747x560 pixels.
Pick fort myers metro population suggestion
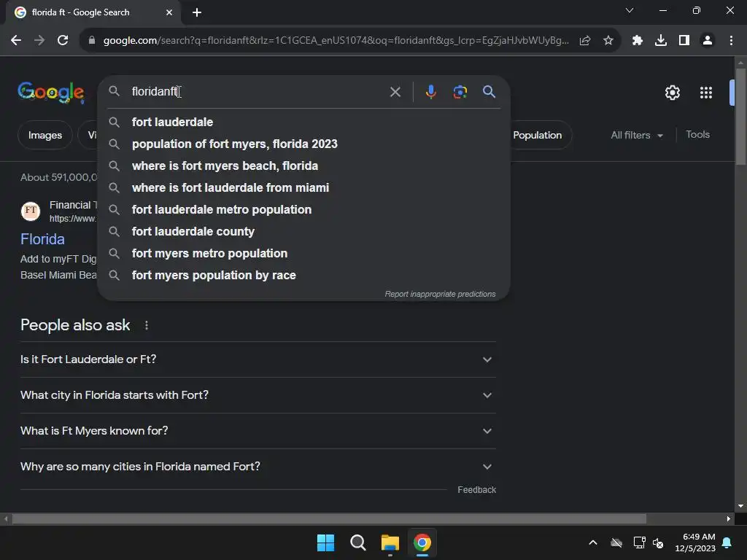point(304,253)
